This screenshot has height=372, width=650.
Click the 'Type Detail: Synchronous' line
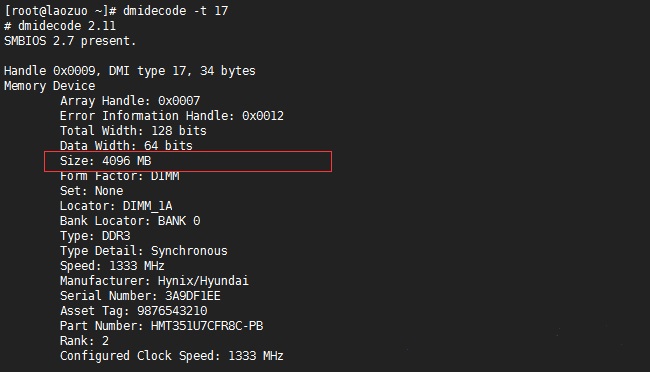tap(143, 250)
